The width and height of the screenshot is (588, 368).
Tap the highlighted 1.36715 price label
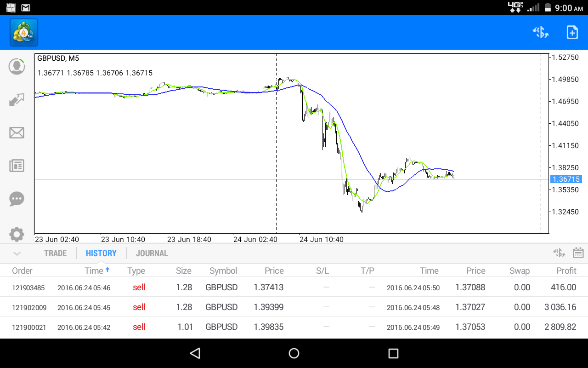click(x=566, y=179)
